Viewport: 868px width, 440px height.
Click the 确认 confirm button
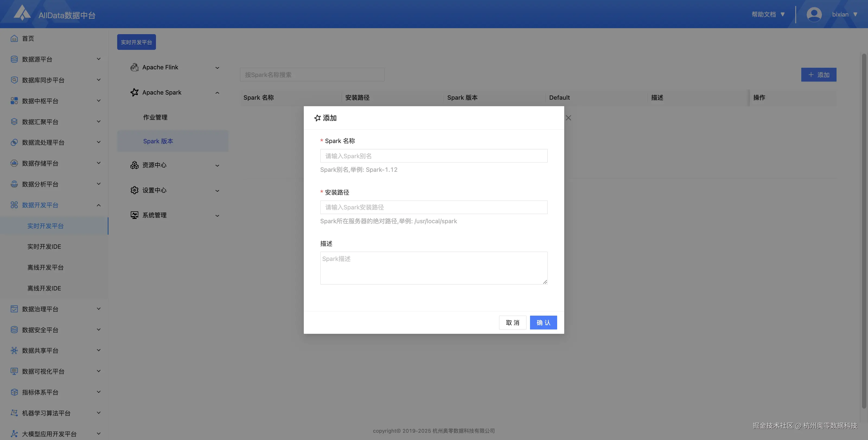click(543, 322)
